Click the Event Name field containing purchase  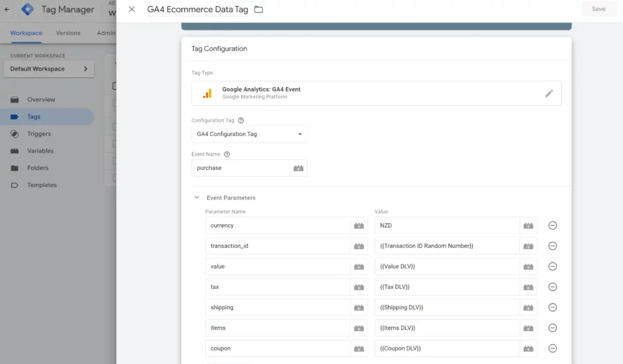click(241, 168)
